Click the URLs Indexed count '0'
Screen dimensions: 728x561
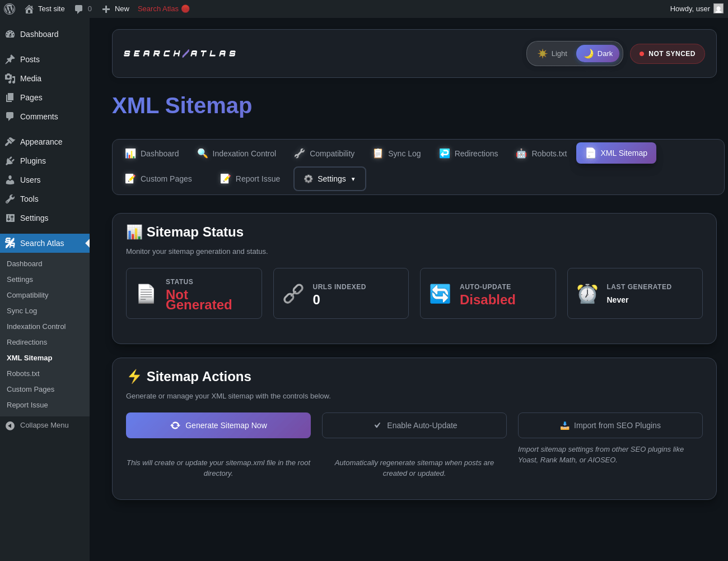click(x=316, y=300)
